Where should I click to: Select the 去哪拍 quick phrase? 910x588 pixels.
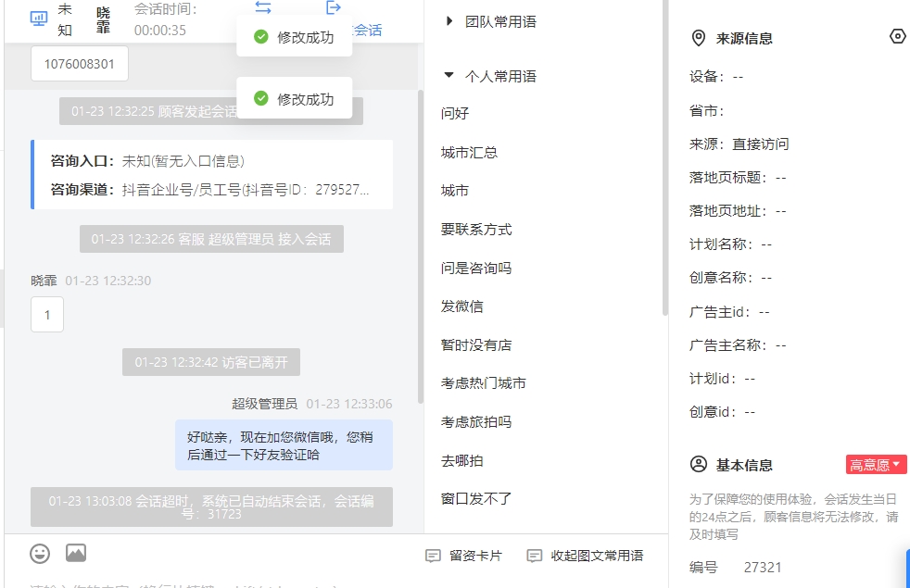coord(462,461)
